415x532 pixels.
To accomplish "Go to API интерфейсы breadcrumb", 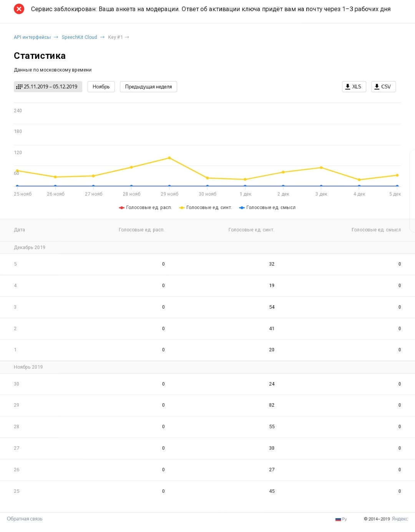I will [32, 37].
